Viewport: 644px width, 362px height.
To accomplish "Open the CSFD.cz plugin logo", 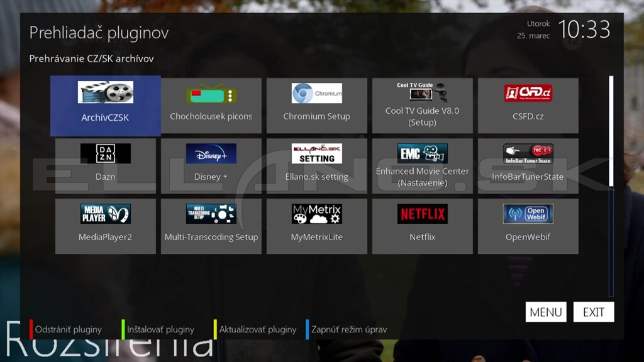I will coord(528,93).
